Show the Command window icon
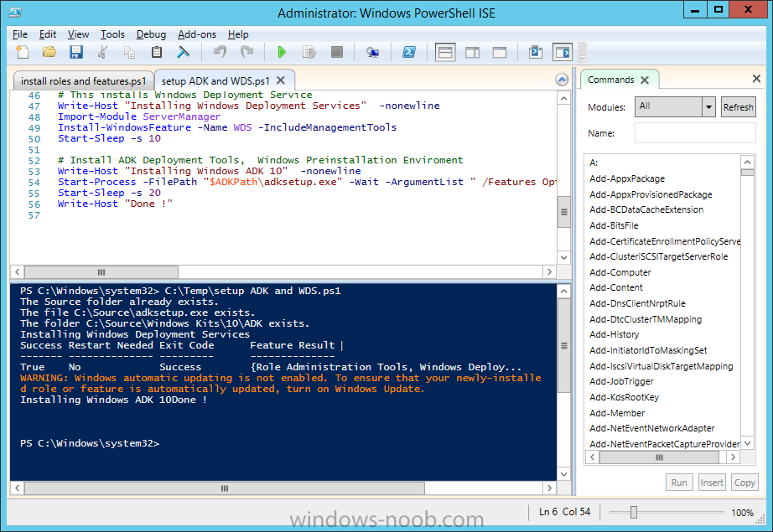 pyautogui.click(x=536, y=52)
